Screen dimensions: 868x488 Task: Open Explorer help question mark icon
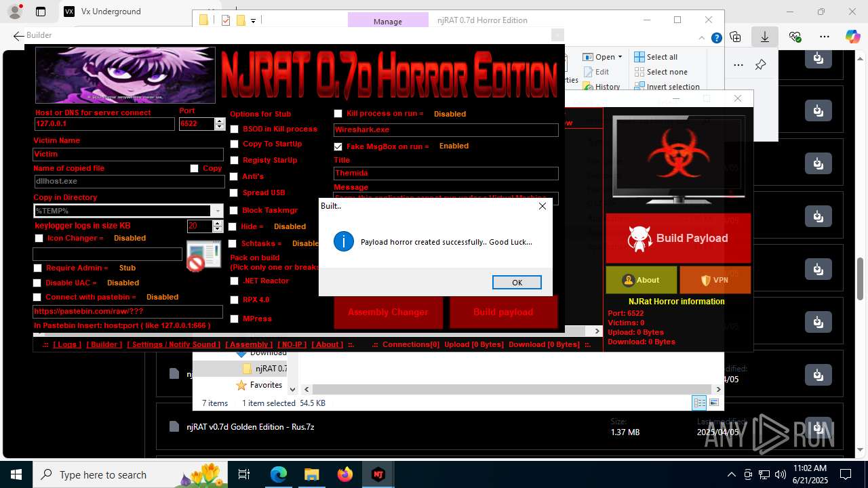click(x=716, y=39)
